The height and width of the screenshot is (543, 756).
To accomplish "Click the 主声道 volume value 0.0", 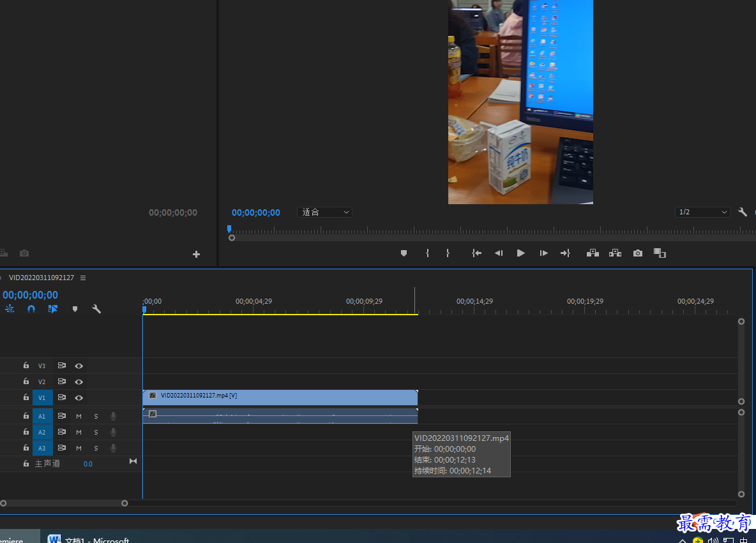I will [87, 464].
